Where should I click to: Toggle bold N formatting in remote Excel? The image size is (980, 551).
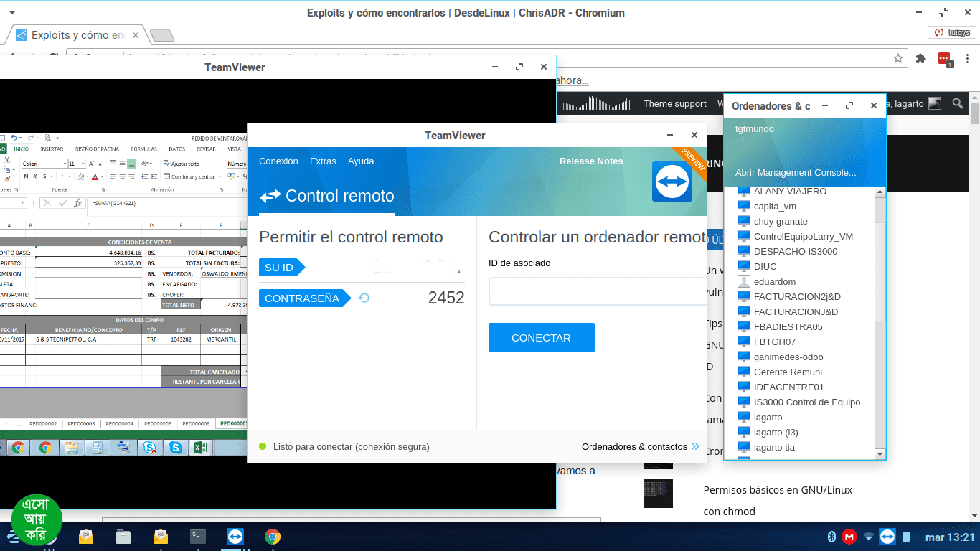pos(26,176)
